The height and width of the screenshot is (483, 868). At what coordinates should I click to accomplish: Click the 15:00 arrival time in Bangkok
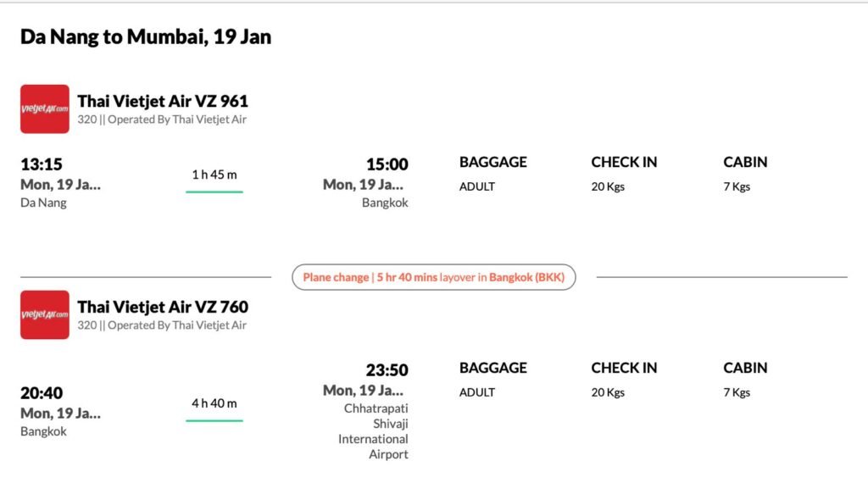tap(387, 164)
